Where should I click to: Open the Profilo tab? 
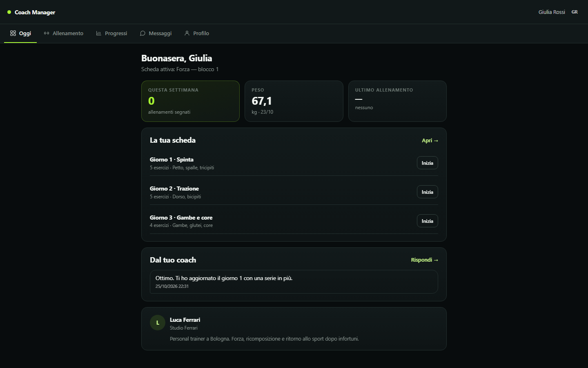tap(197, 34)
